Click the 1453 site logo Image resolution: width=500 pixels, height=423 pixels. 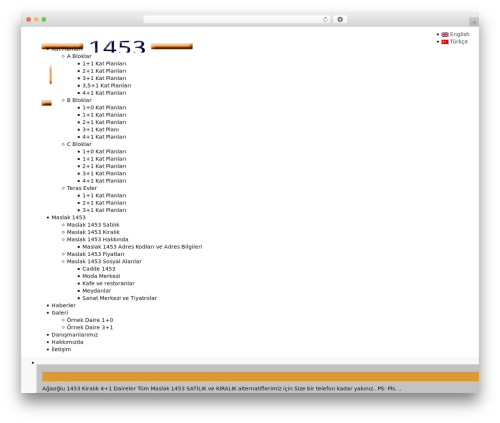117,46
